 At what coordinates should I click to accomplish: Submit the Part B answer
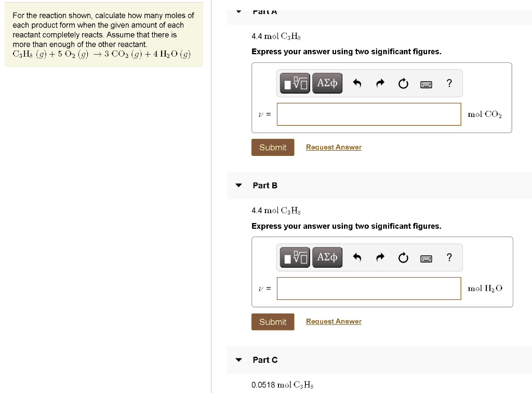273,321
